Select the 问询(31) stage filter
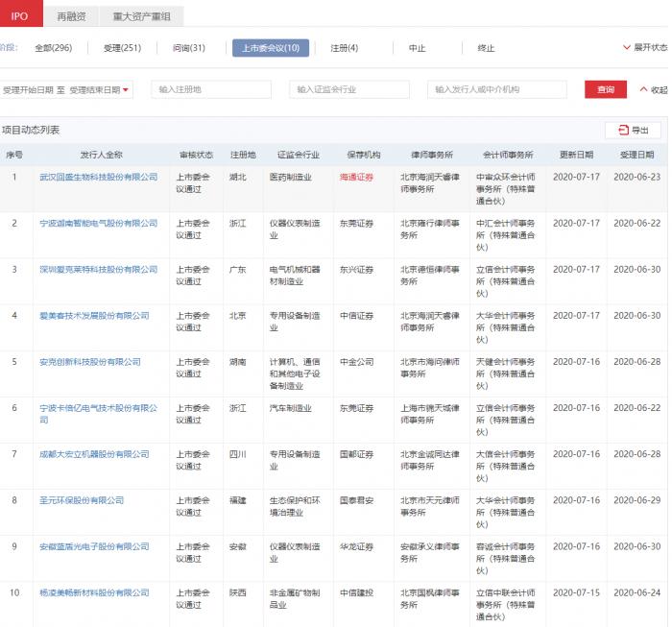672x627 pixels. pyautogui.click(x=189, y=48)
